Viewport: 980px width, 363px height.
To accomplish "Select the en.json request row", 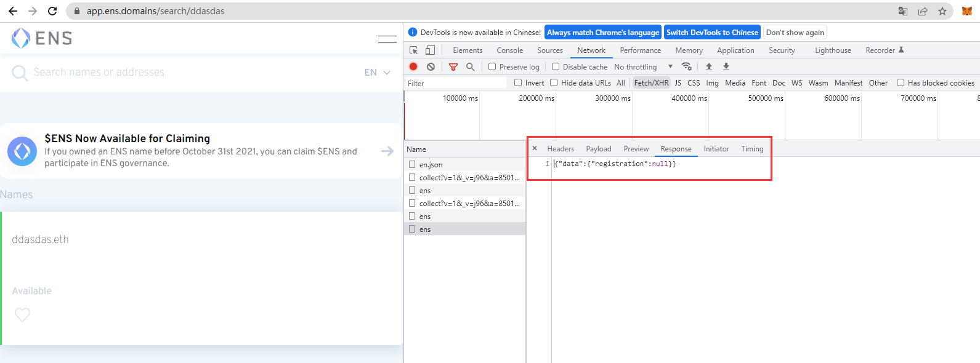I will pos(465,164).
